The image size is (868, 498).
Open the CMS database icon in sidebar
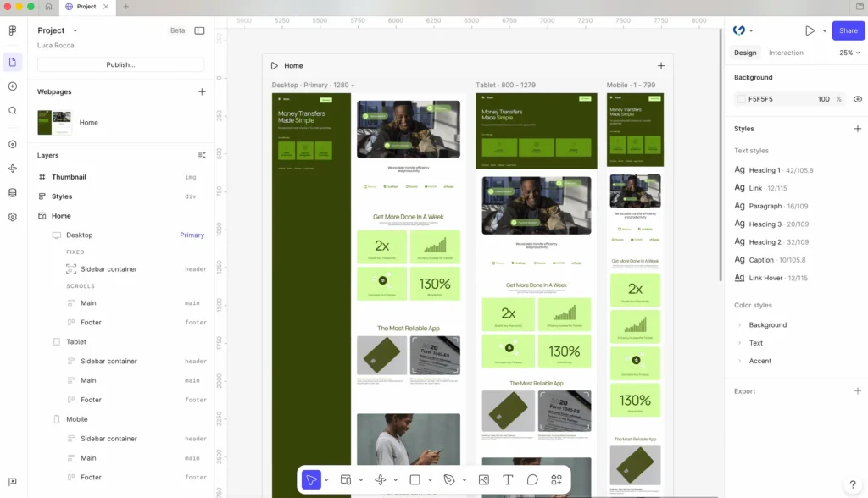[x=13, y=192]
